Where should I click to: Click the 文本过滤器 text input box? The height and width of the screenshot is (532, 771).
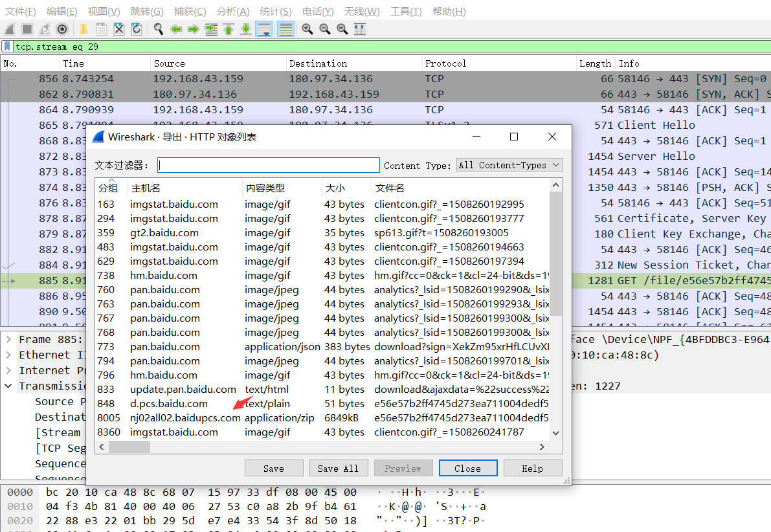269,165
